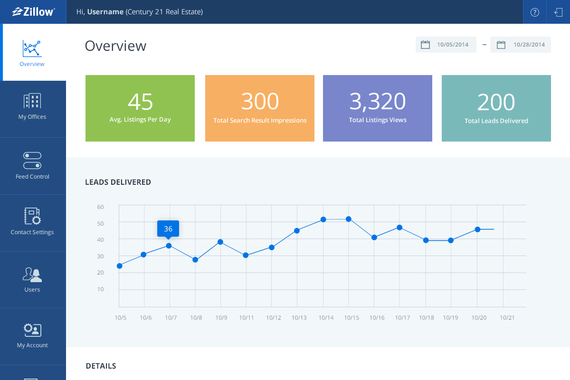Click the 60 y-axis label
570x380 pixels.
pos(100,207)
